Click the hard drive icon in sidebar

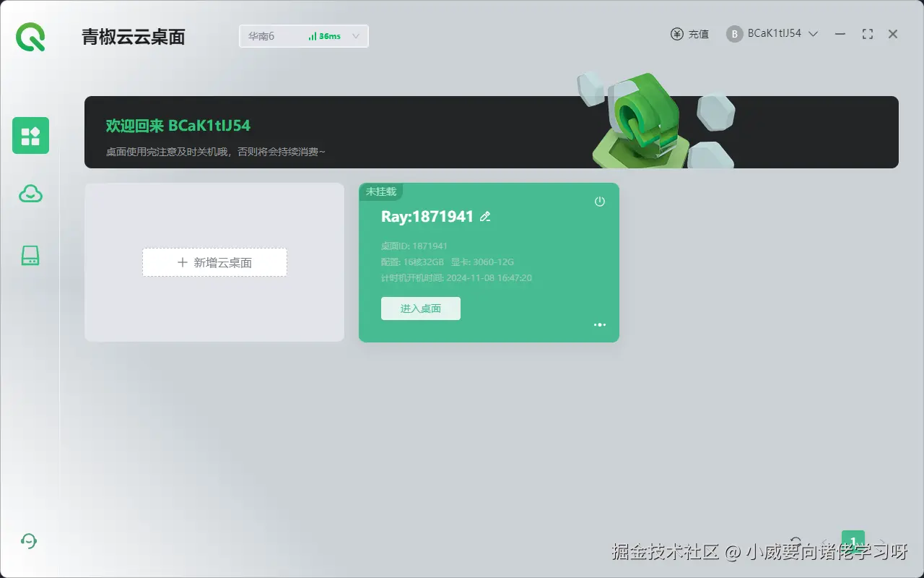[30, 254]
